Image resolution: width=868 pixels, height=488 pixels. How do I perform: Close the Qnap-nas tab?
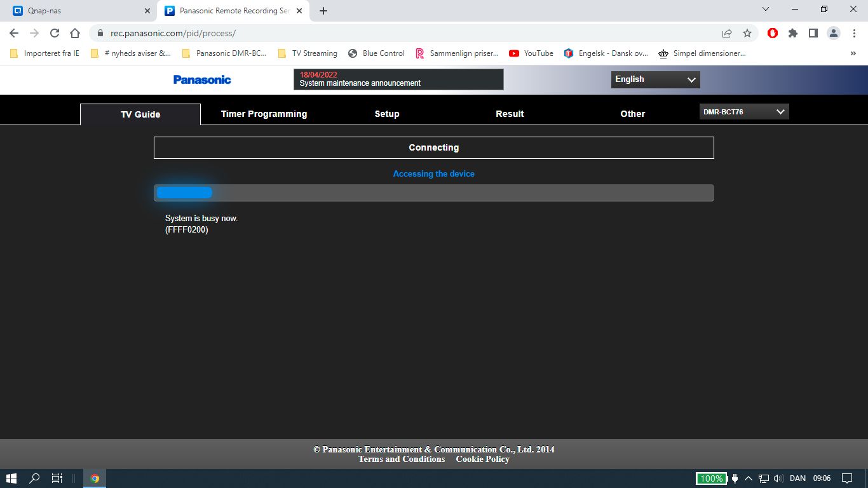[147, 11]
